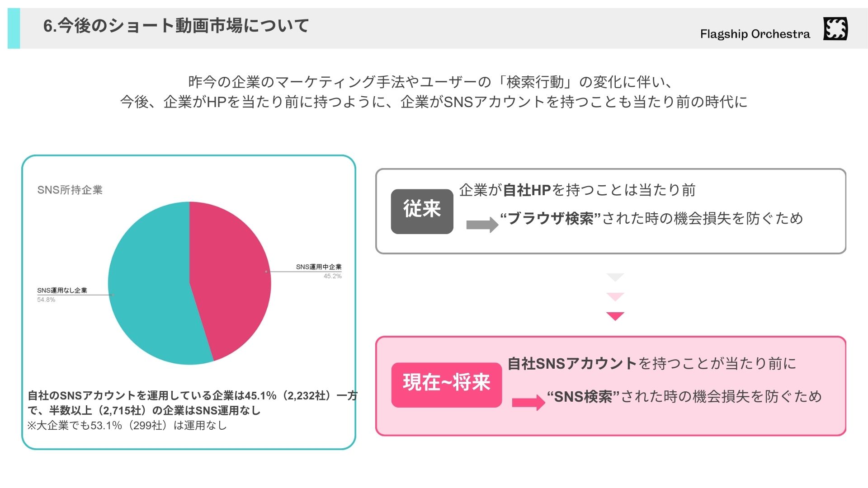This screenshot has height=488, width=868.
Task: Click the dark pink downward triangle
Action: click(x=615, y=316)
